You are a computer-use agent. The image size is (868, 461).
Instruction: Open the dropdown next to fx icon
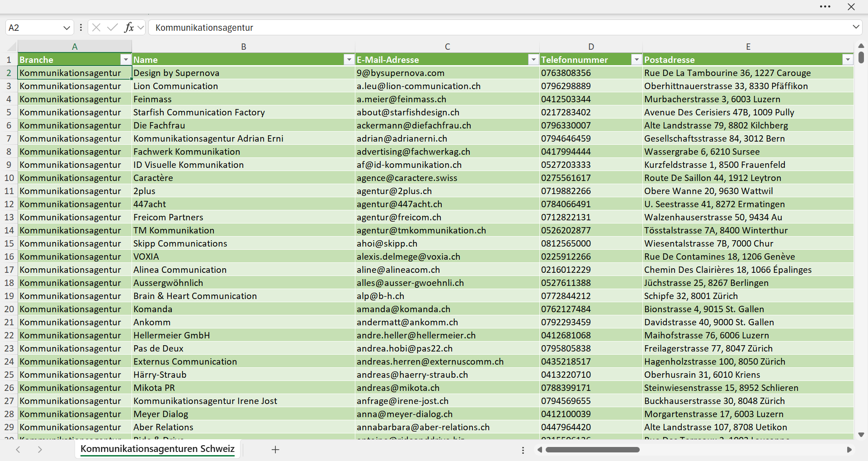[141, 28]
